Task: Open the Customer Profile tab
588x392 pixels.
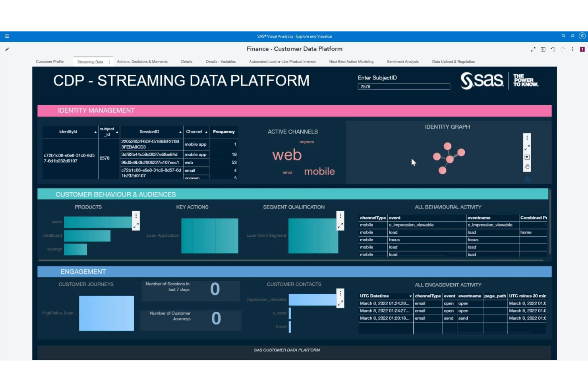Action: click(50, 62)
